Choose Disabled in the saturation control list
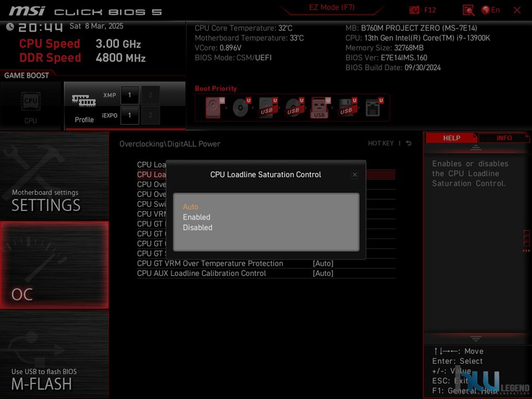Screen dimensions: 532x399 (198, 228)
